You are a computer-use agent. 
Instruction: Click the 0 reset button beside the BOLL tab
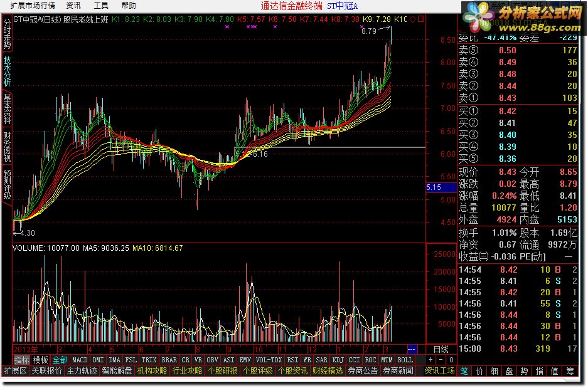click(x=451, y=360)
